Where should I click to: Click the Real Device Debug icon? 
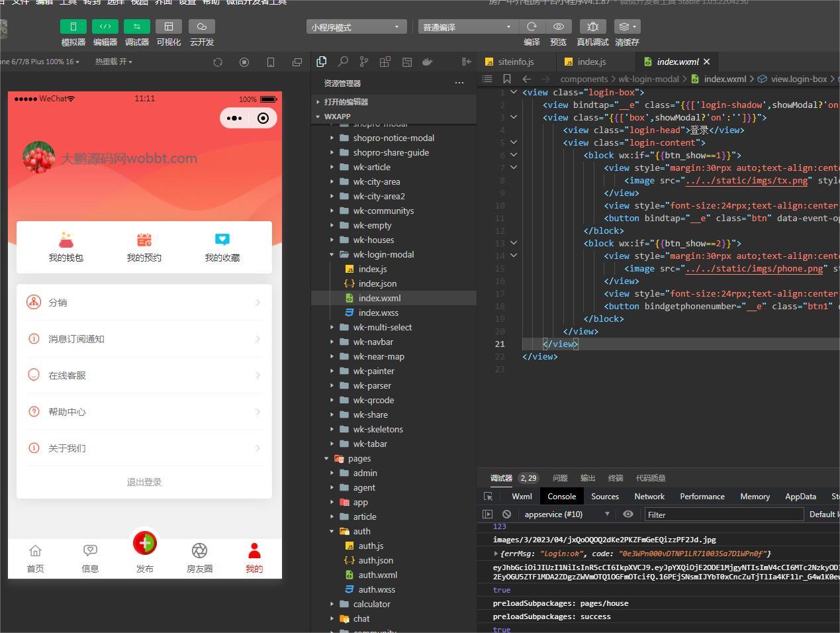(592, 26)
